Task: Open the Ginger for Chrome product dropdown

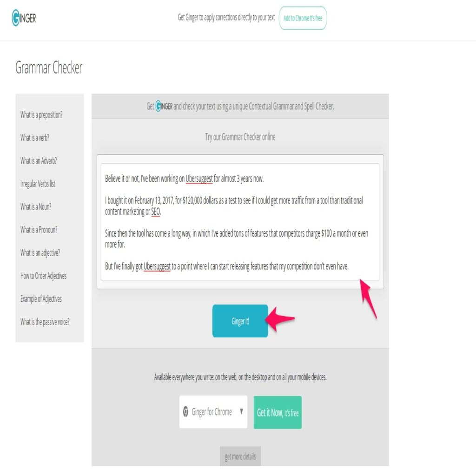Action: pyautogui.click(x=213, y=411)
